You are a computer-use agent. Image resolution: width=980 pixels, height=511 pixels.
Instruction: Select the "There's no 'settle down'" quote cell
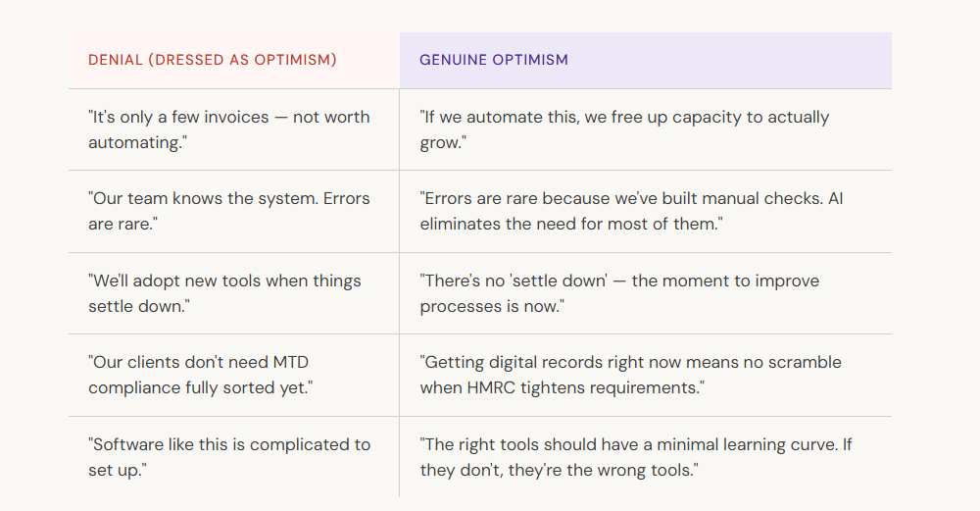[x=619, y=293]
